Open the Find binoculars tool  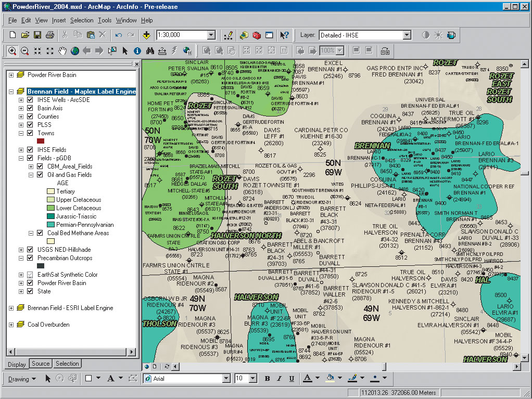[x=150, y=51]
